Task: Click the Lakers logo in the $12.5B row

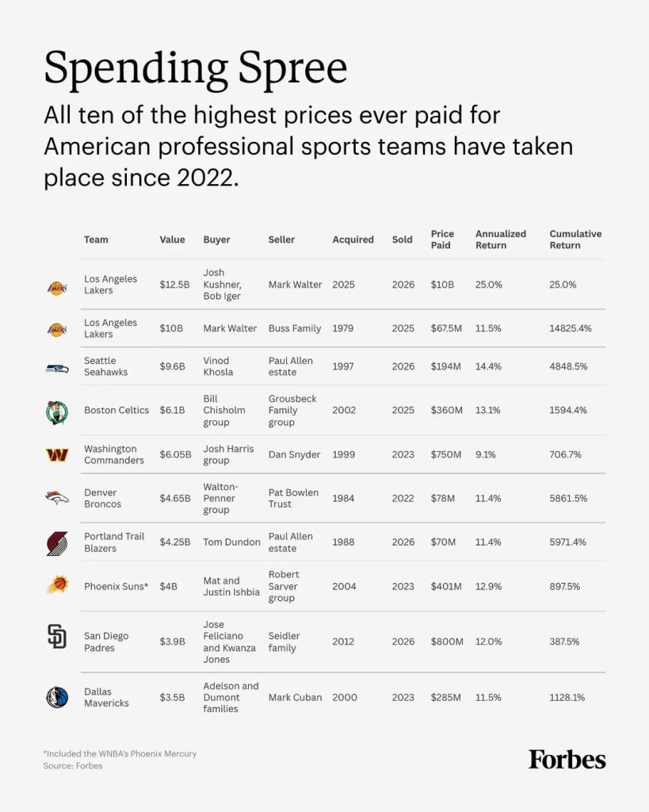Action: pos(57,287)
